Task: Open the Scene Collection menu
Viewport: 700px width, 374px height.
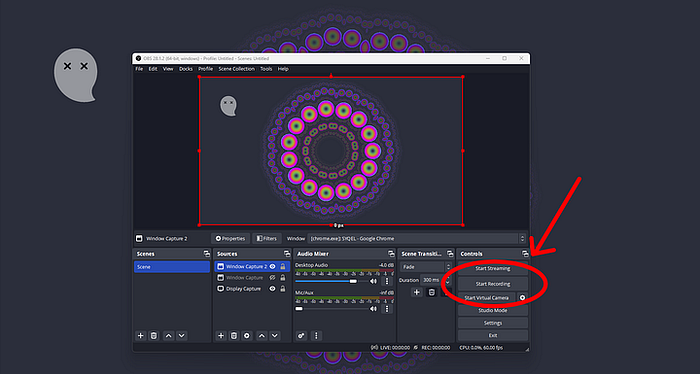Action: pos(236,69)
